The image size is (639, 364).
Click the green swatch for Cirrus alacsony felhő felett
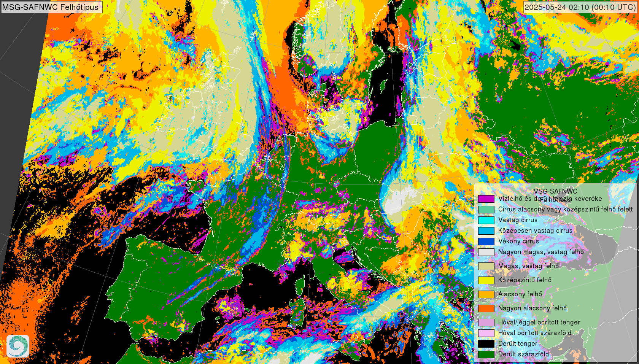click(486, 209)
